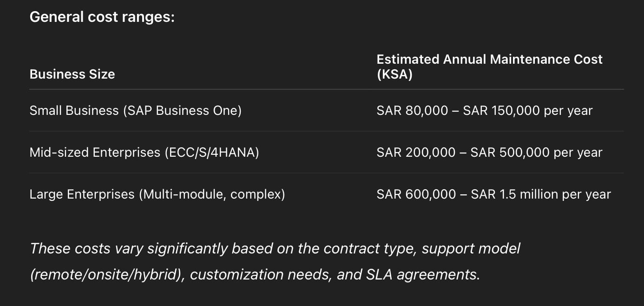
Task: Select the "SAR 500,000 per year" value
Action: pyautogui.click(x=536, y=153)
